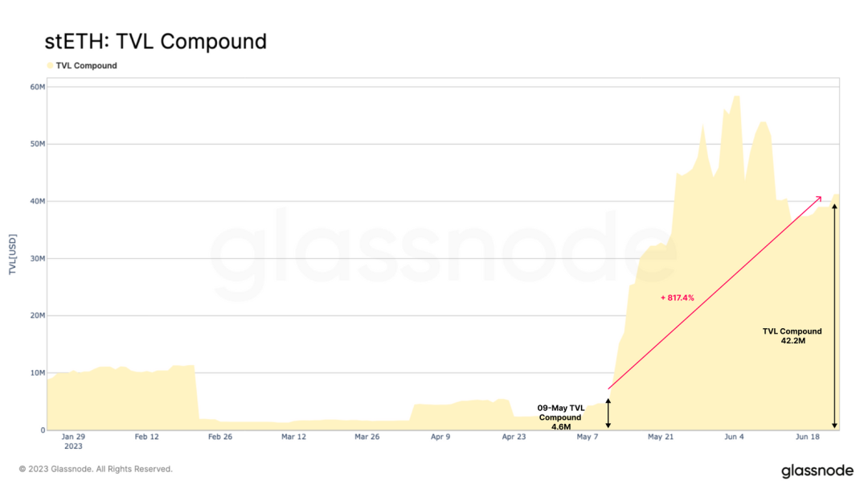This screenshot has width=868, height=489.
Task: Select the Jun 18 x-axis date label
Action: point(807,437)
